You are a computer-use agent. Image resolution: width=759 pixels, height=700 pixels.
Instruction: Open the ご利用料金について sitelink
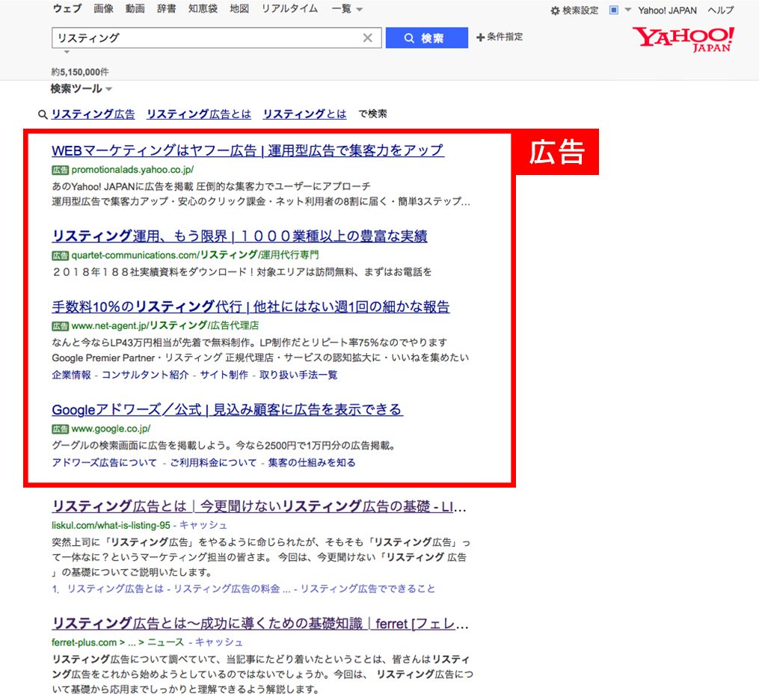pos(213,463)
